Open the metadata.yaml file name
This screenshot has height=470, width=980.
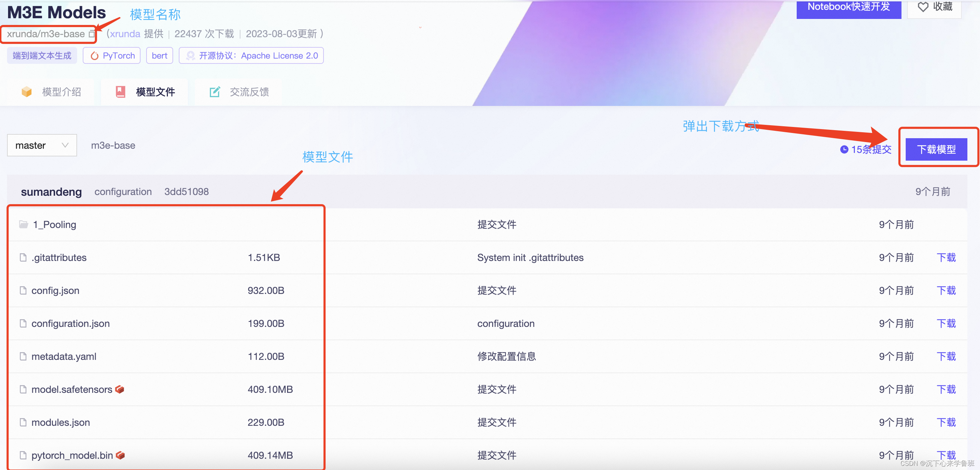[x=64, y=356]
